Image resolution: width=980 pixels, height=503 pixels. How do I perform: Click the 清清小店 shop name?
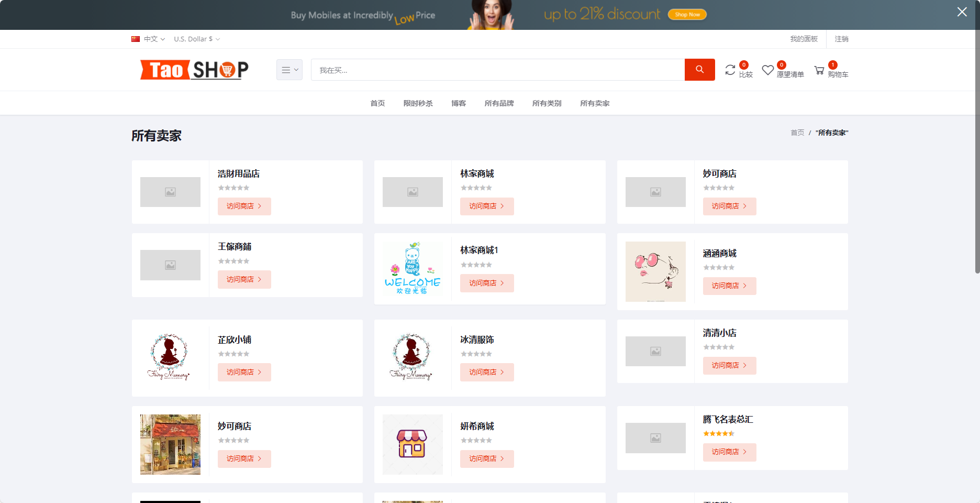point(719,333)
